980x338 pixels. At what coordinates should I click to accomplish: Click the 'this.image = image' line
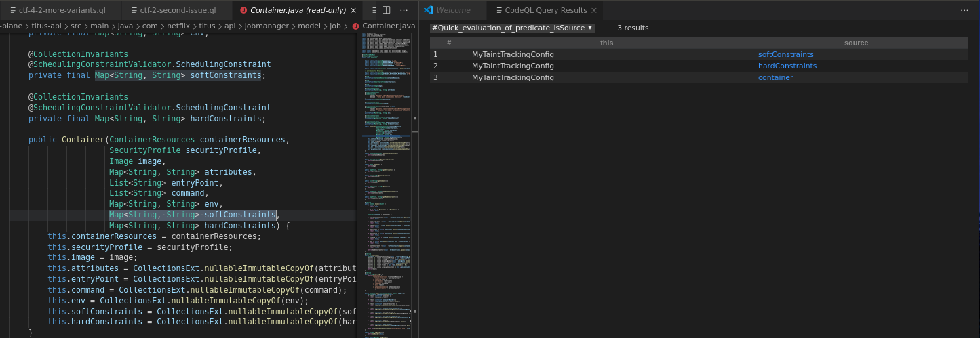92,257
